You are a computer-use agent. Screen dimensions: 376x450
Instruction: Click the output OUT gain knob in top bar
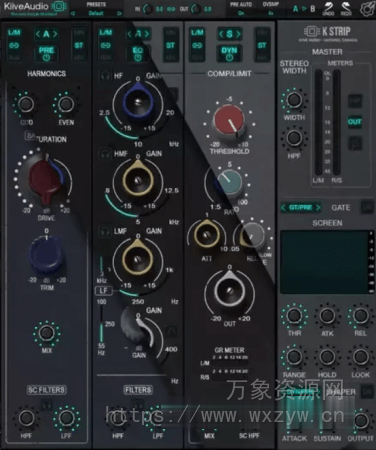196,9
